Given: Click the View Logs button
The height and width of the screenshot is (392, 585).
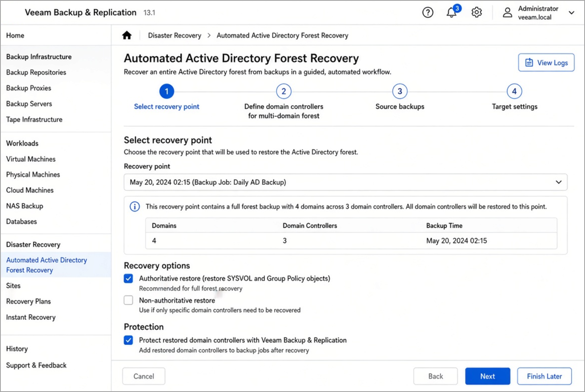Looking at the screenshot, I should coord(546,63).
